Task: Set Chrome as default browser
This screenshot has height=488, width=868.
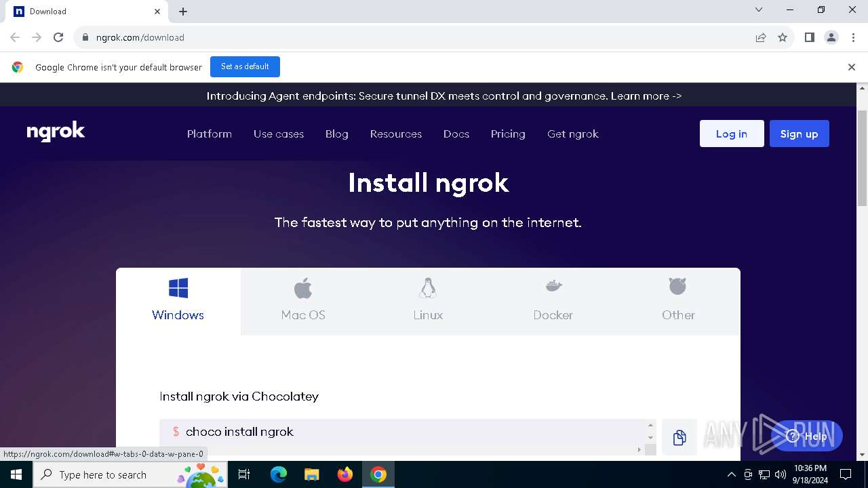Action: (x=245, y=66)
